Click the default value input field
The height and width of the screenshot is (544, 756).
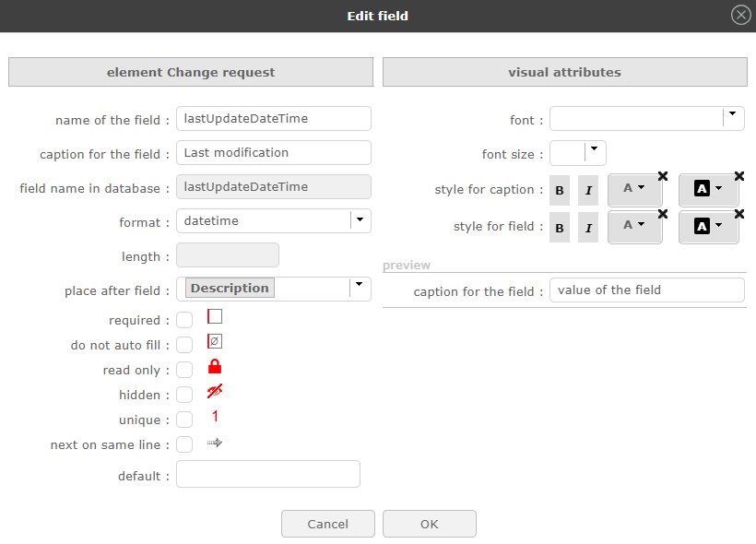coord(267,475)
